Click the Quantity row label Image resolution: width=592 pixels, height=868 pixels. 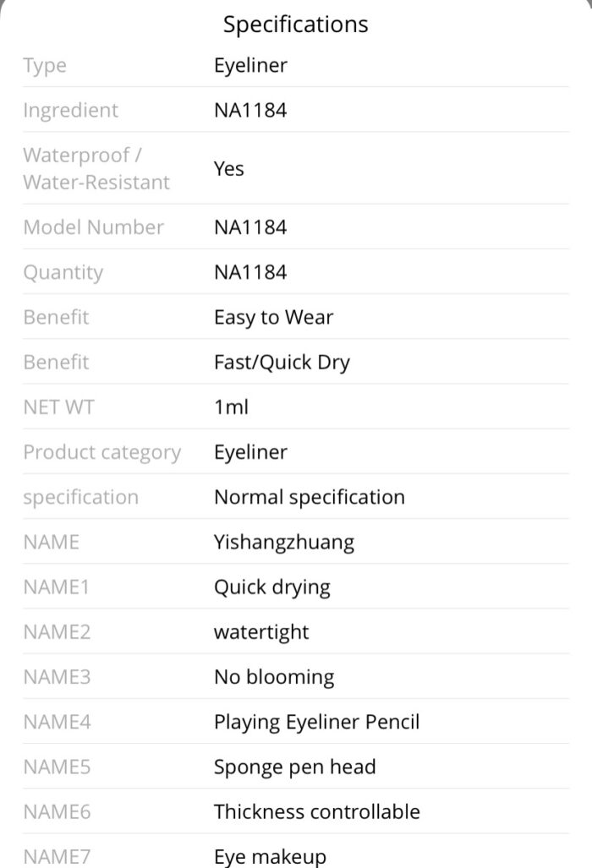tap(63, 272)
